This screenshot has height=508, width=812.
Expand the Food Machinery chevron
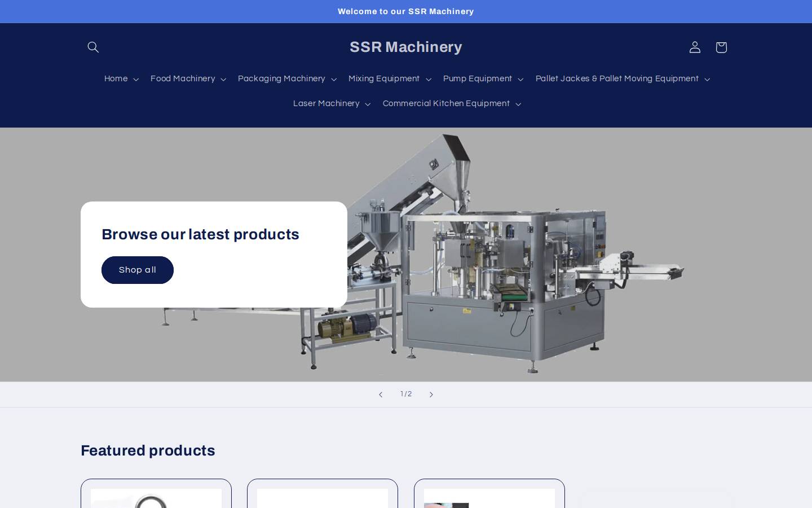[223, 80]
